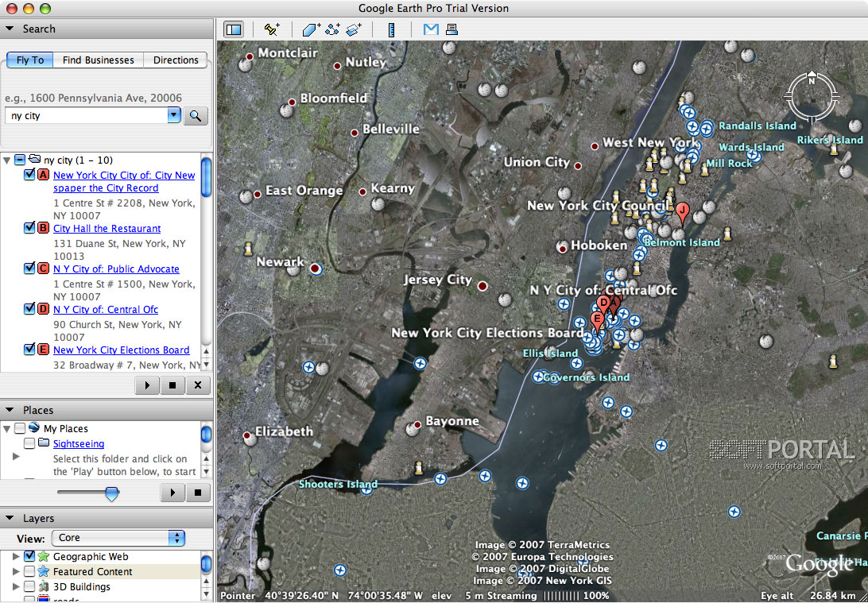This screenshot has height=603, width=868.
Task: Click the Add Path toolbar icon
Action: click(x=332, y=29)
